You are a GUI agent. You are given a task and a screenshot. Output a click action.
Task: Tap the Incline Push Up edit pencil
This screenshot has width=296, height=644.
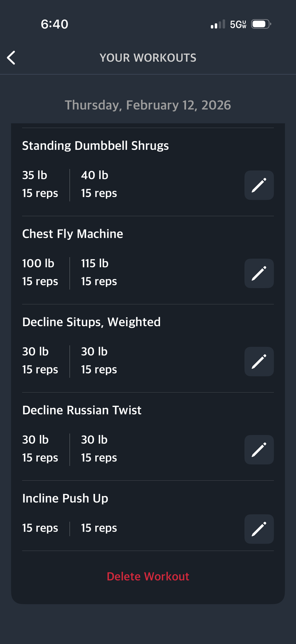point(259,529)
